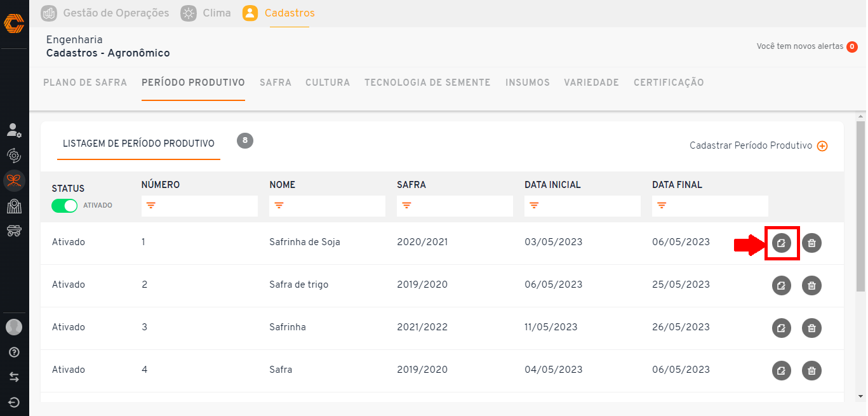Screen dimensions: 868x416
Task: Click the Status column header
Action: [68, 189]
